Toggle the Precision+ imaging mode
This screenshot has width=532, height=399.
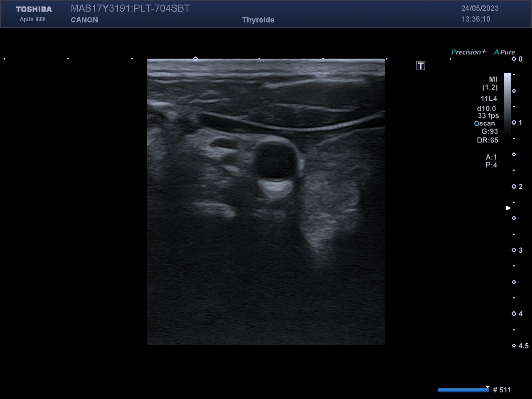click(x=468, y=52)
